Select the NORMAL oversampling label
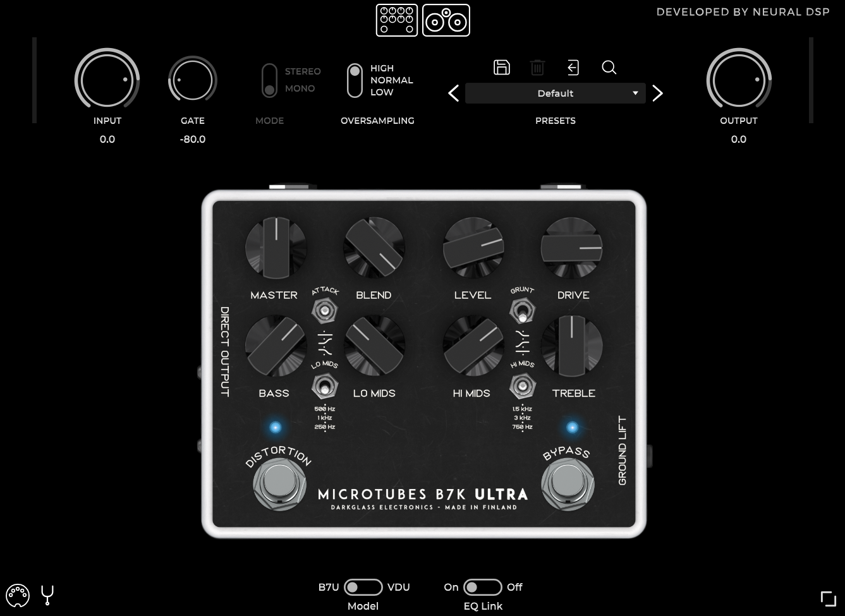This screenshot has width=845, height=616. point(392,80)
